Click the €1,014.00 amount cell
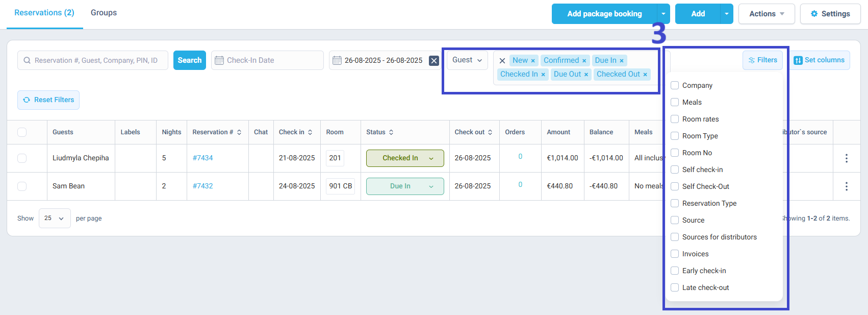 pos(563,158)
